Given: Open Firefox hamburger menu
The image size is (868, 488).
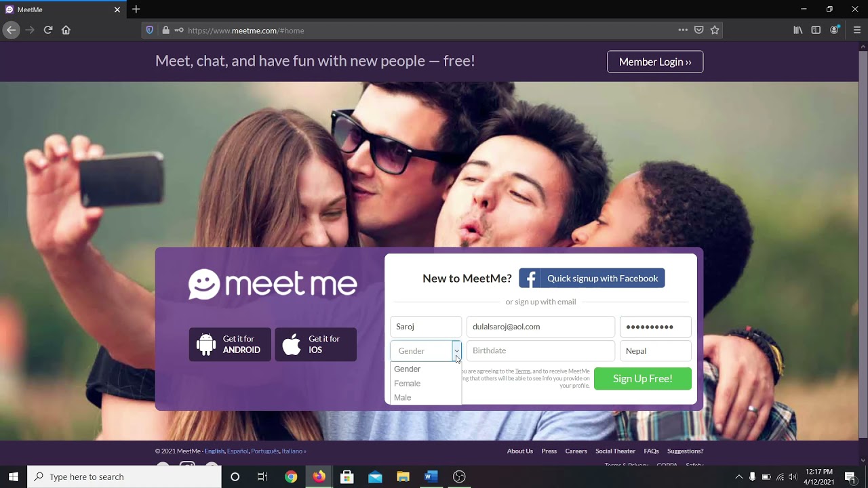Looking at the screenshot, I should tap(856, 30).
